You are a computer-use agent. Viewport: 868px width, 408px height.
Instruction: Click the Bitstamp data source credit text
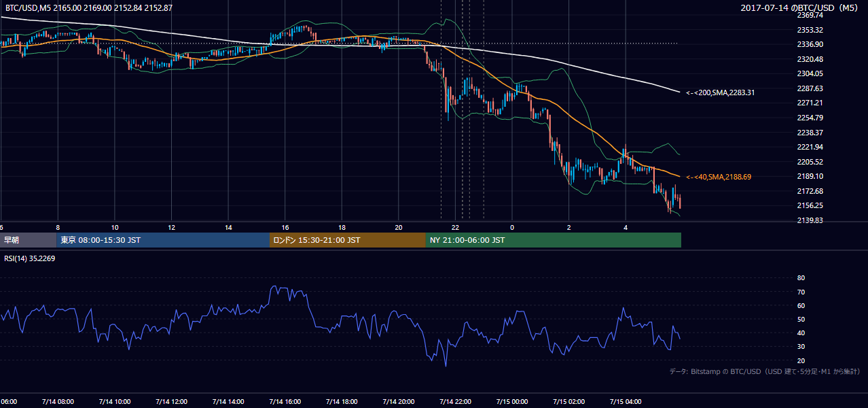click(x=765, y=371)
